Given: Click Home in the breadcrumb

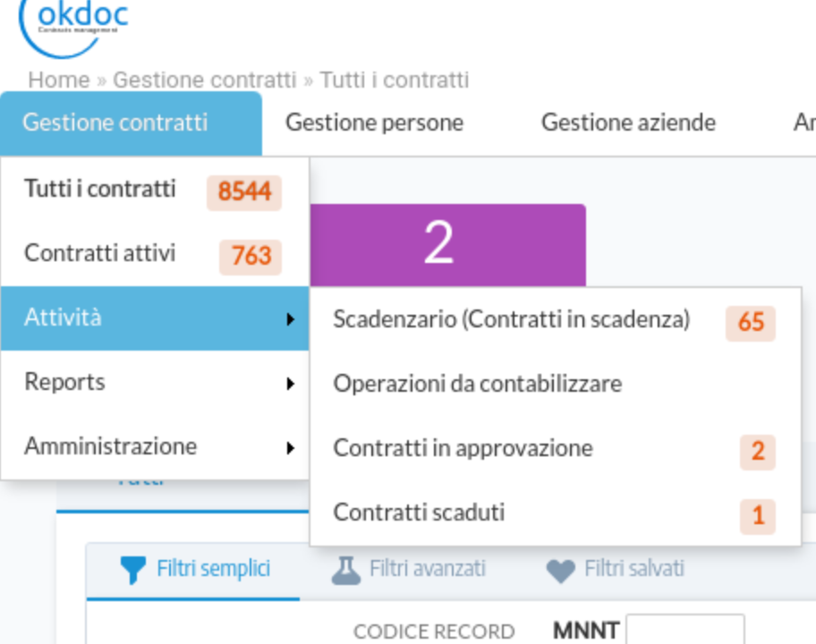Looking at the screenshot, I should click(x=57, y=80).
